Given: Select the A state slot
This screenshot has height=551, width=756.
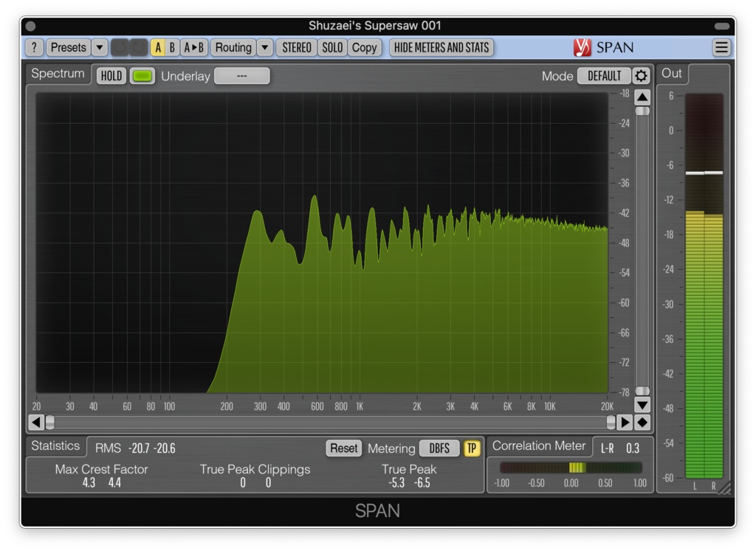Looking at the screenshot, I should pos(158,48).
